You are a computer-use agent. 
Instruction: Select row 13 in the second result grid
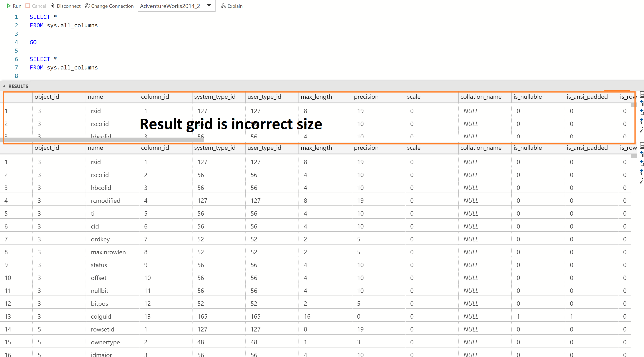click(x=8, y=316)
